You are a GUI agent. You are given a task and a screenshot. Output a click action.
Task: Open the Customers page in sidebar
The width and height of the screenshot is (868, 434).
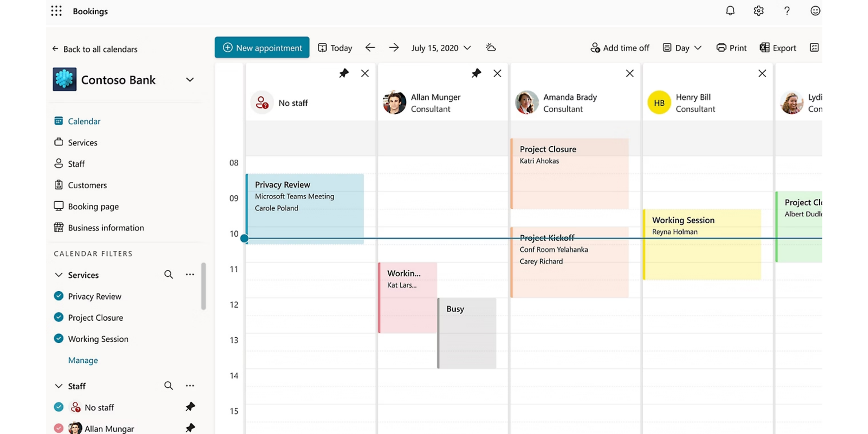click(x=80, y=185)
